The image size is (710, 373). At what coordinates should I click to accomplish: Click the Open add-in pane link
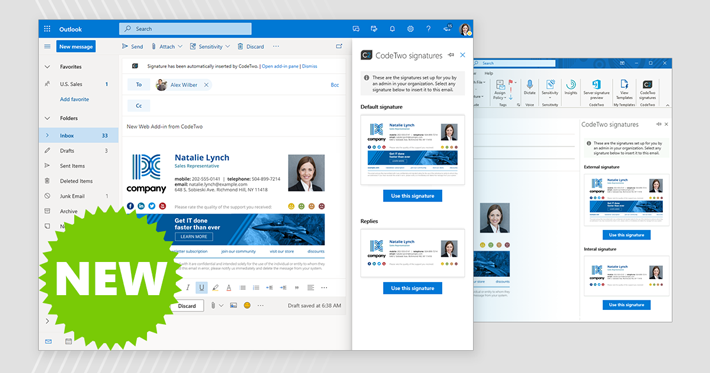(x=280, y=66)
